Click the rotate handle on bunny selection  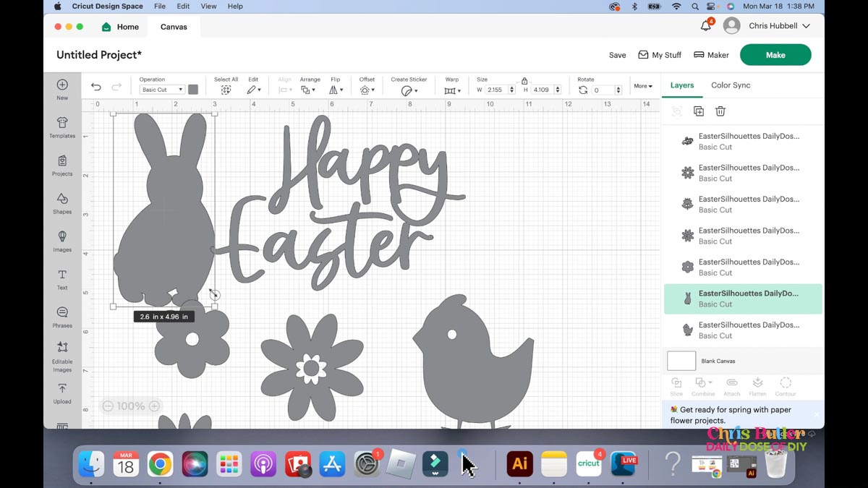[x=214, y=294]
